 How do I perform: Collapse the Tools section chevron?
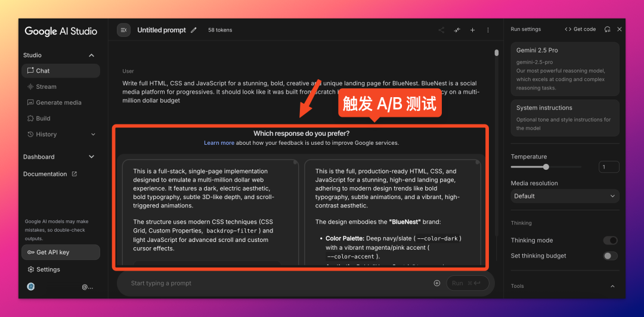(x=612, y=286)
